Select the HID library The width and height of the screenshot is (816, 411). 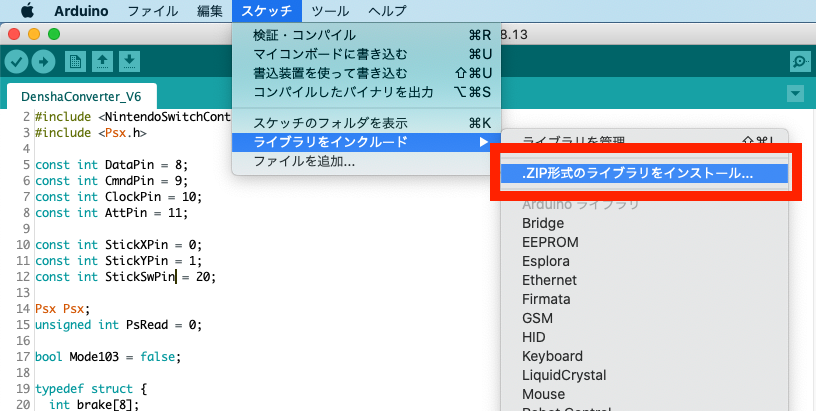pos(644,337)
